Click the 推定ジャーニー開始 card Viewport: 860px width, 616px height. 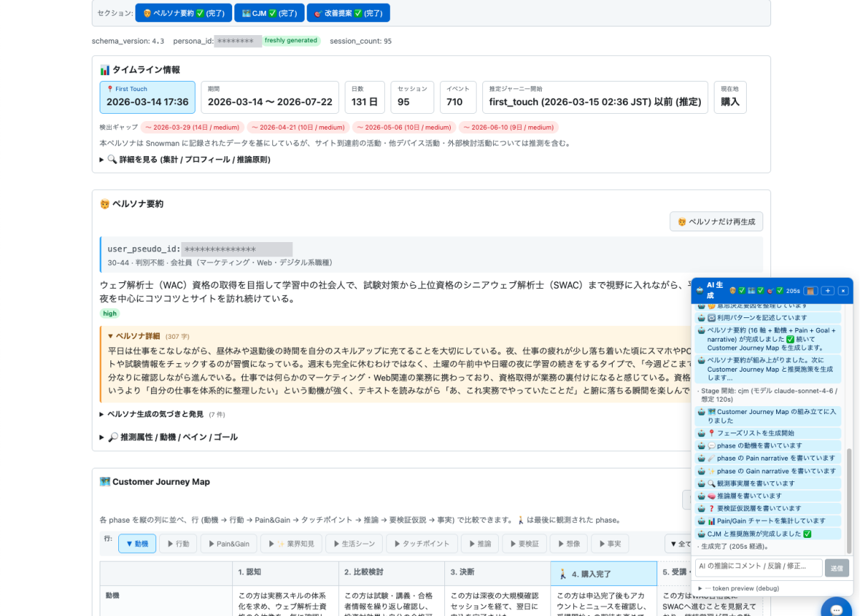click(x=595, y=97)
